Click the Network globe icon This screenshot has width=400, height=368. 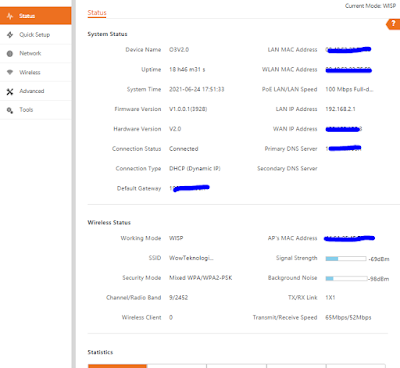click(10, 54)
